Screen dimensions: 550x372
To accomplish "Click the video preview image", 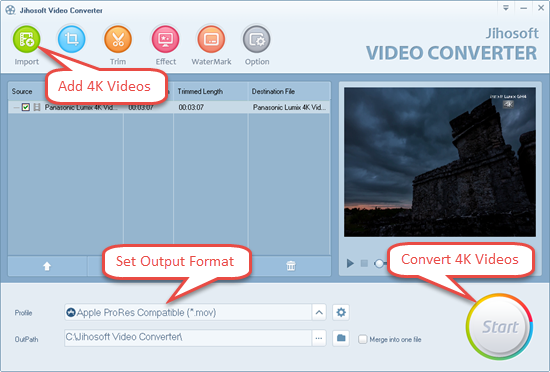I will click(440, 162).
